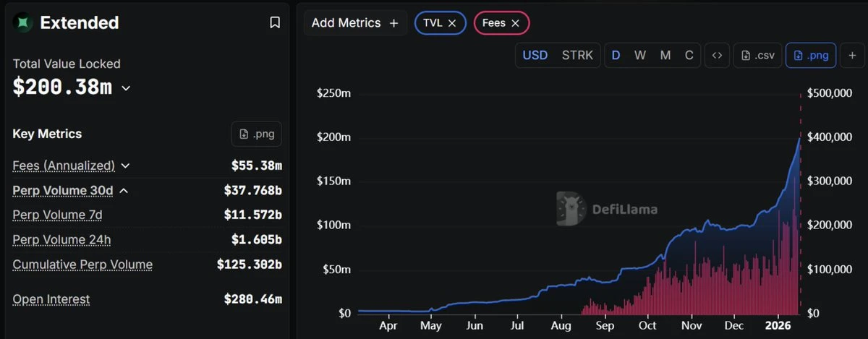The height and width of the screenshot is (339, 868).
Task: Select the monthly (M) interval
Action: tap(665, 56)
